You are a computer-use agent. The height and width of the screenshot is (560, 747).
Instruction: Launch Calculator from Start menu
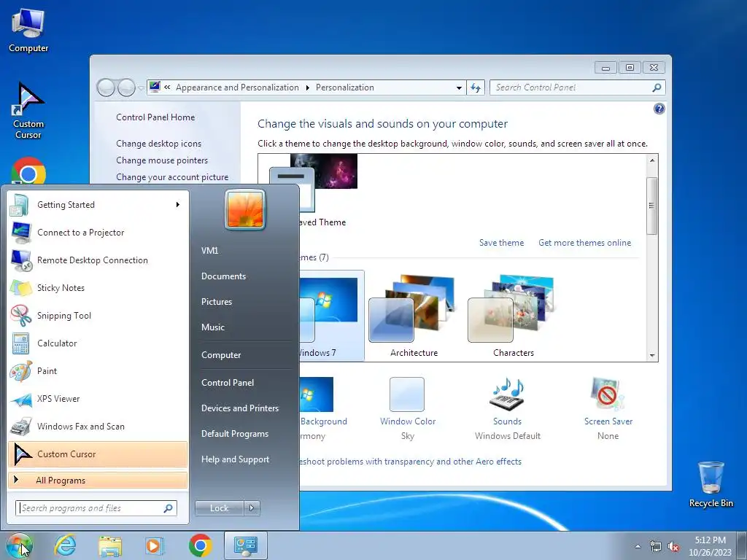[x=98, y=343]
